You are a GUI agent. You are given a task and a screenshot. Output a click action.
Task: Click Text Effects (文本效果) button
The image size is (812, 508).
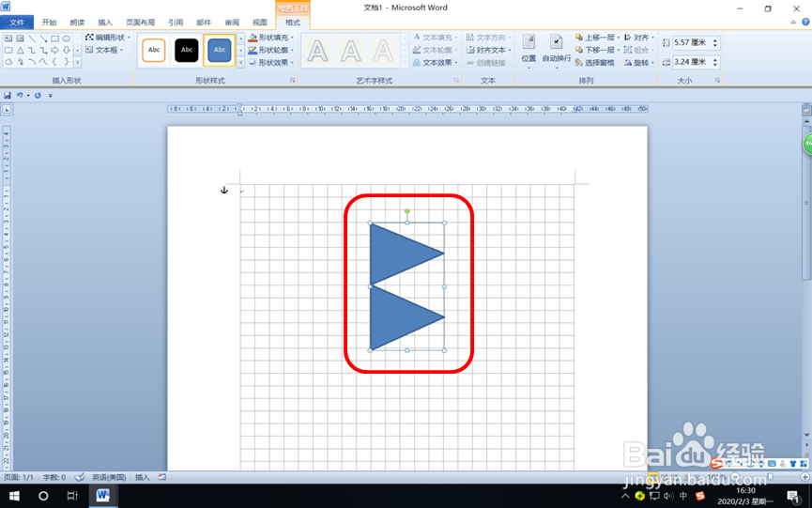click(435, 62)
